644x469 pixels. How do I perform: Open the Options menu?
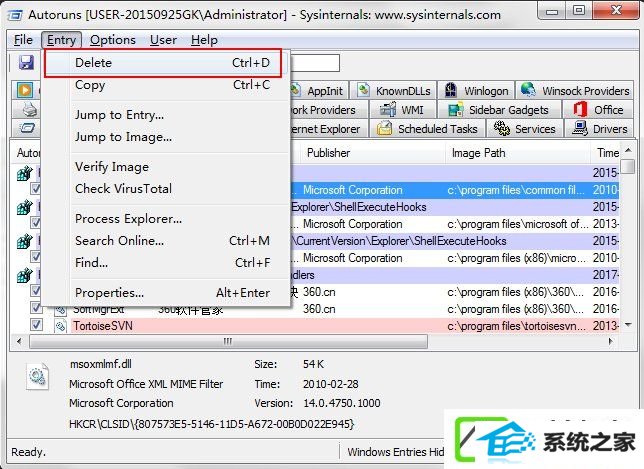pyautogui.click(x=113, y=40)
